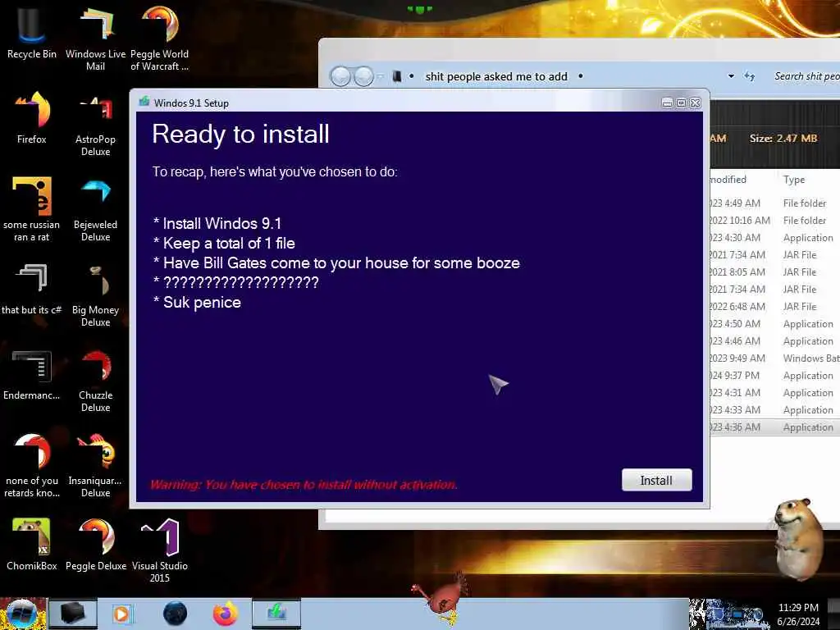Screen dimensions: 840x630
Task: Select the Windows Bat file row
Action: pyautogui.click(x=774, y=358)
